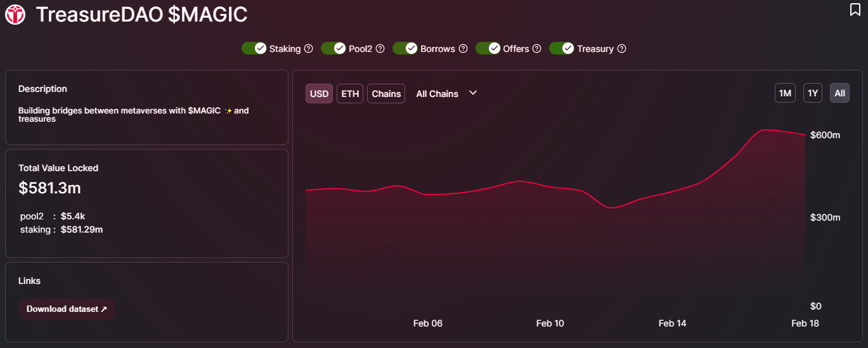Viewport: 868px width, 348px height.
Task: Click the chart line's peak near $600m
Action: 766,129
